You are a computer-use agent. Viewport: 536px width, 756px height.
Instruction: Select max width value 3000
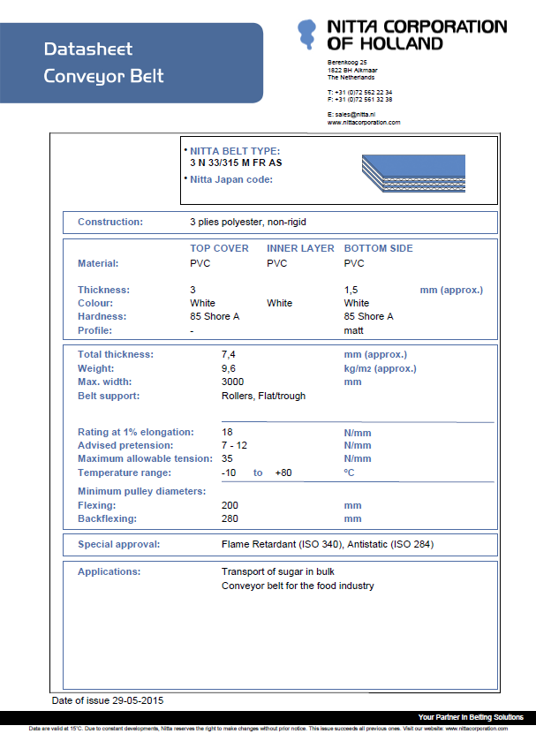point(233,382)
